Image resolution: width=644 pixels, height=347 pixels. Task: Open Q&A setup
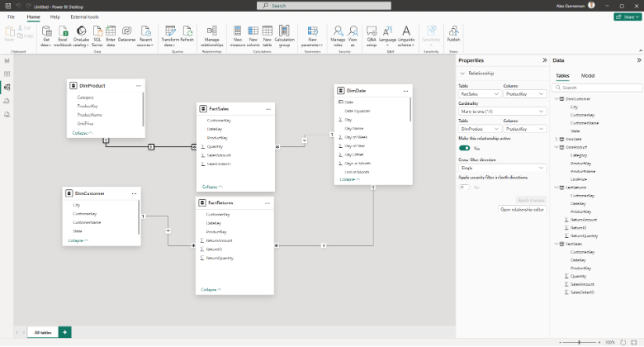click(372, 36)
